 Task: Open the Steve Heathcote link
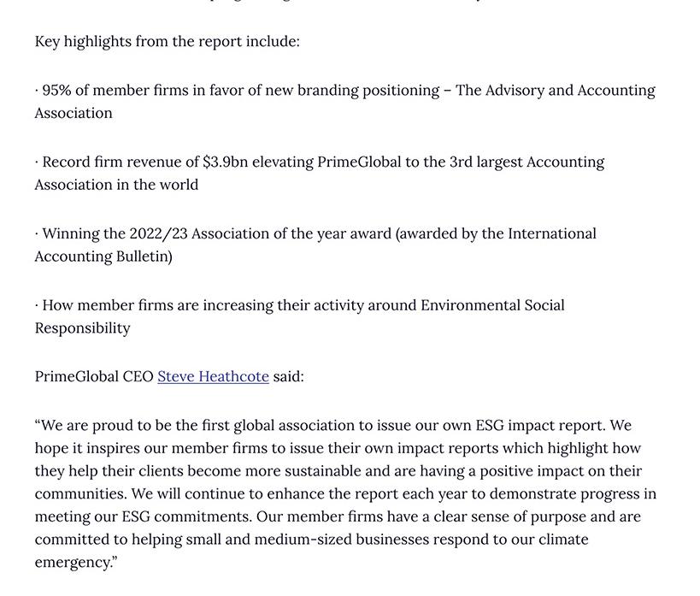pyautogui.click(x=213, y=376)
